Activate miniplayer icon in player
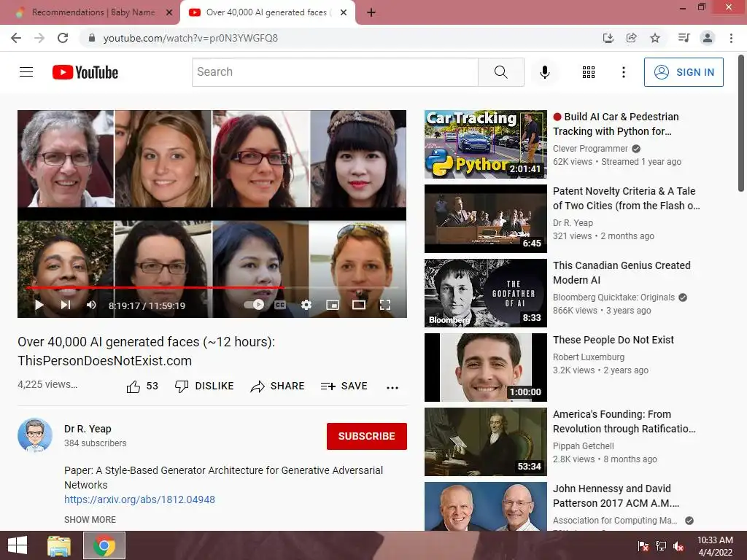This screenshot has width=747, height=560. click(x=333, y=305)
